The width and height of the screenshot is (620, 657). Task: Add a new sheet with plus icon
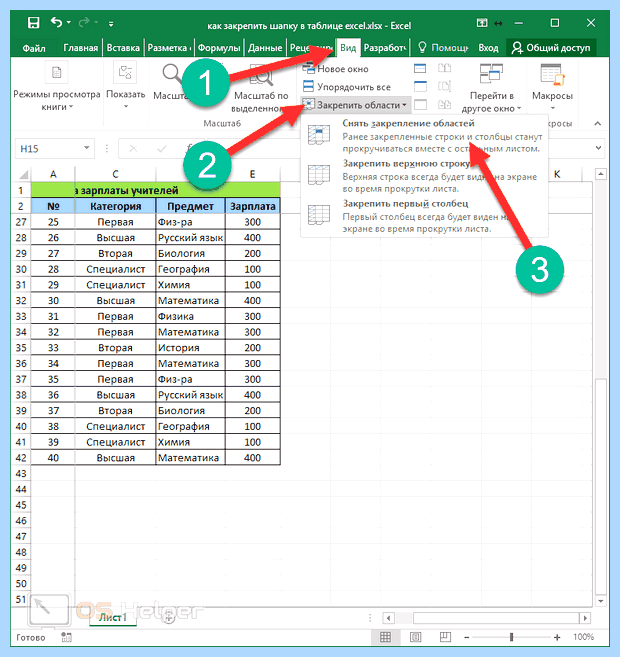point(169,616)
